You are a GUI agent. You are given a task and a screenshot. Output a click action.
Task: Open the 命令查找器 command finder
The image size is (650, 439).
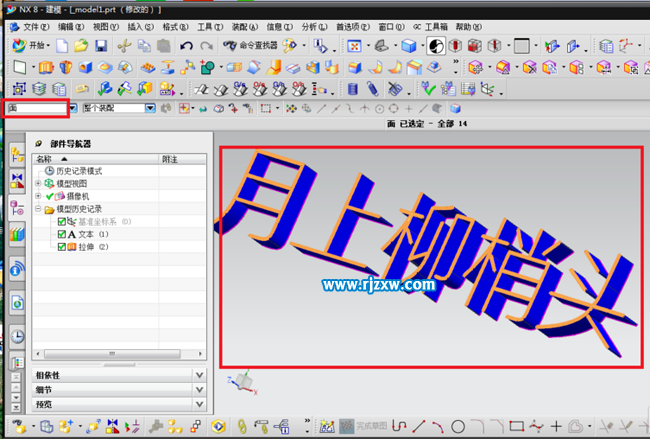pos(250,46)
